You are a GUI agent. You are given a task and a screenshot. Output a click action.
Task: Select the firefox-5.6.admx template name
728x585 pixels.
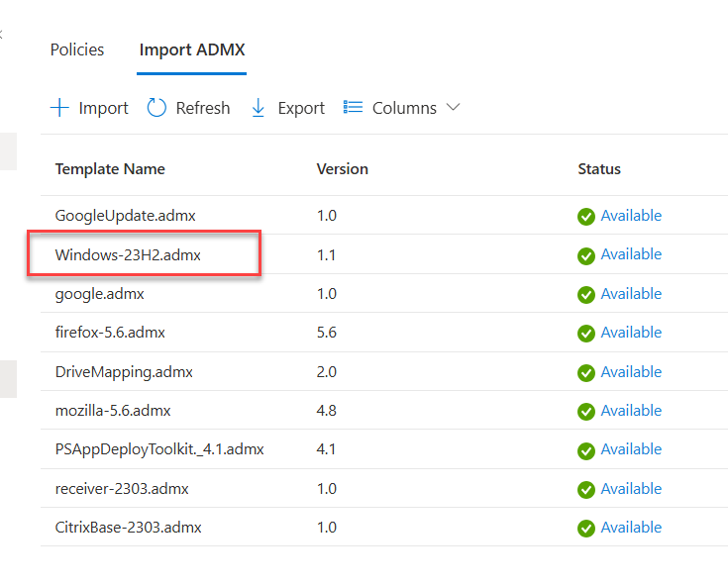pos(110,333)
